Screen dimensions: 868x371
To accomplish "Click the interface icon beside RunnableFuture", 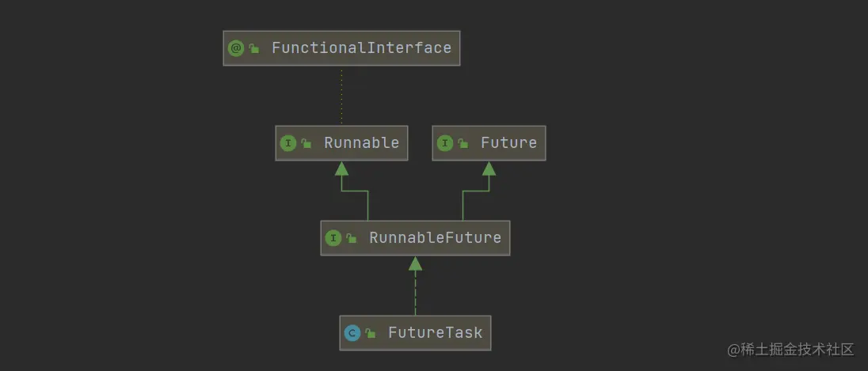I will click(333, 238).
